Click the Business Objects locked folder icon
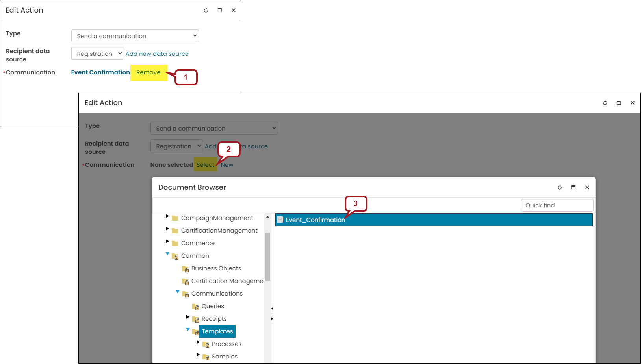 click(186, 269)
